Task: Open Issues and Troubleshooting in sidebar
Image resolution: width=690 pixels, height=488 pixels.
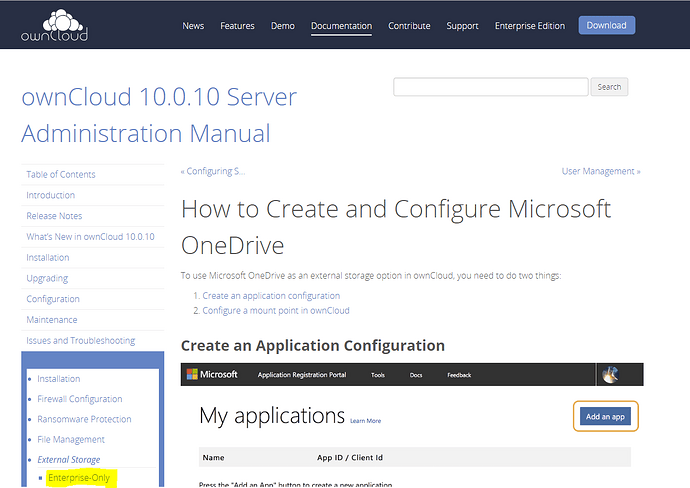Action: click(81, 341)
